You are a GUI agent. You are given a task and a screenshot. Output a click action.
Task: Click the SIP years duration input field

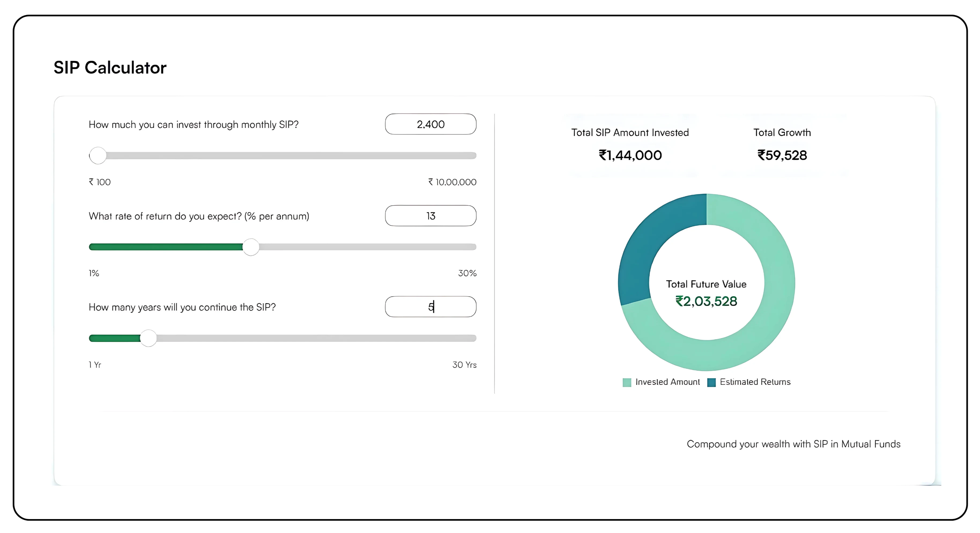[x=430, y=307]
